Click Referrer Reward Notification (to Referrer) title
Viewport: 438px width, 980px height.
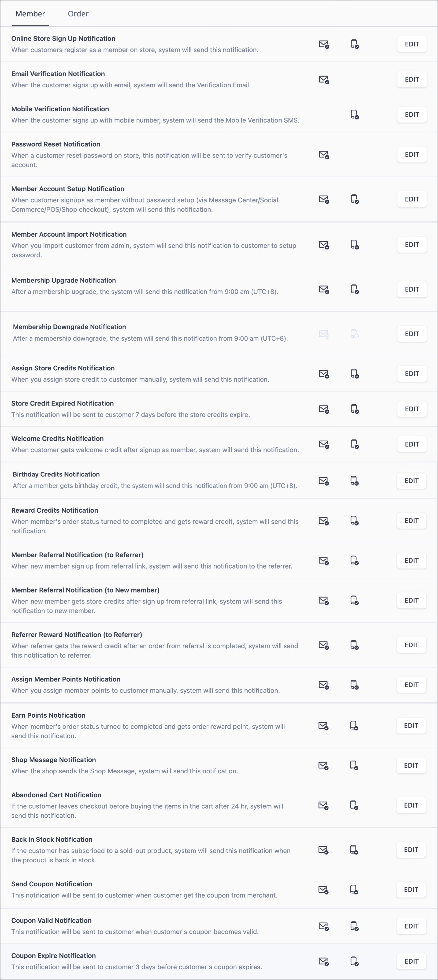[x=77, y=635]
